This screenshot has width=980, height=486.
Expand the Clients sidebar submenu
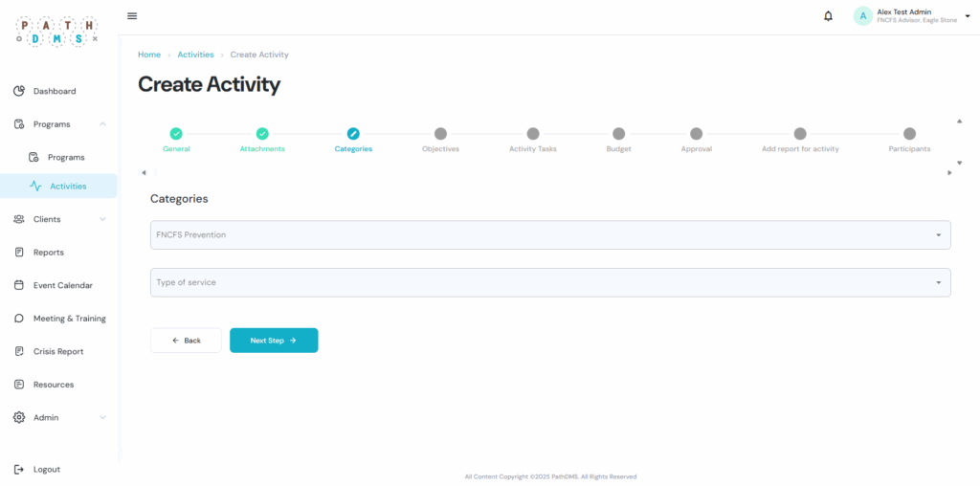coord(102,219)
